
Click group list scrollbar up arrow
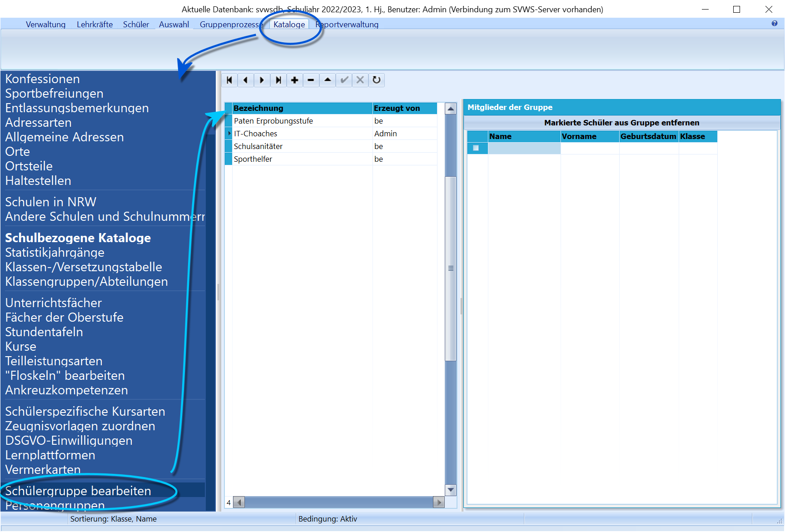[451, 109]
